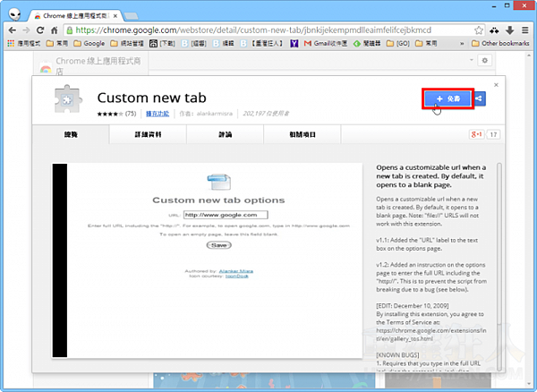The height and width of the screenshot is (392, 537).
Task: Click the extensions category link
Action: tap(158, 114)
